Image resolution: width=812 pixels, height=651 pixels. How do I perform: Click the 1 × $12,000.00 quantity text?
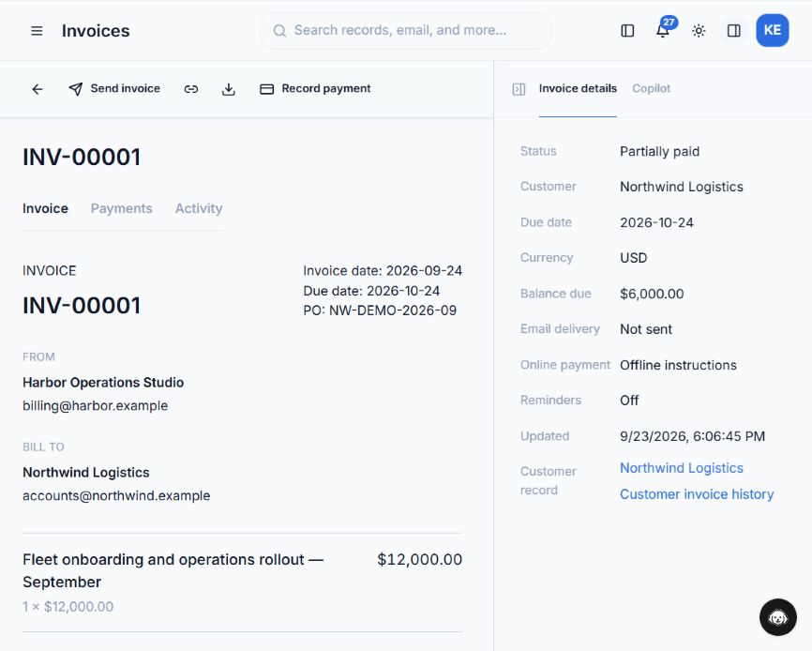[x=68, y=607]
